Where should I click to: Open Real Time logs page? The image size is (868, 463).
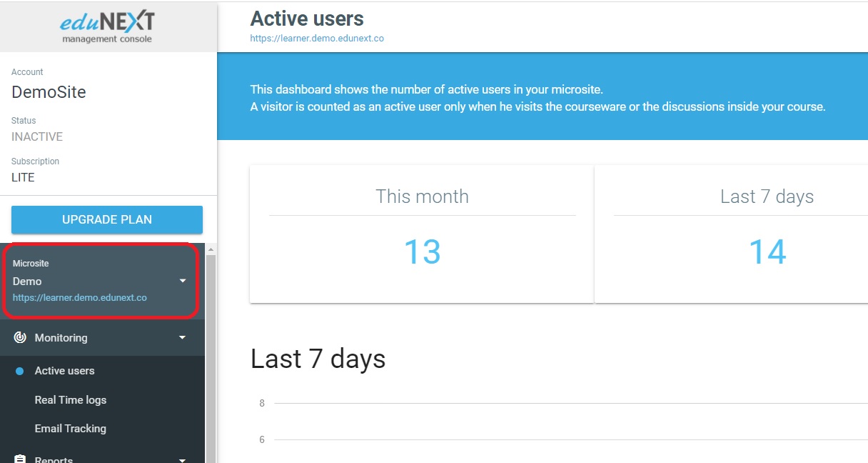(x=71, y=400)
